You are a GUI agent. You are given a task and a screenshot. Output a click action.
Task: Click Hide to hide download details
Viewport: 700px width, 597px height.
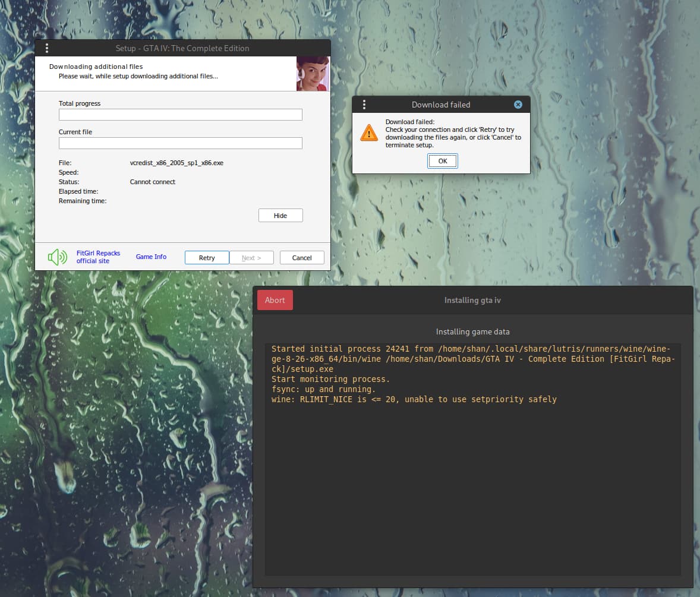[280, 216]
